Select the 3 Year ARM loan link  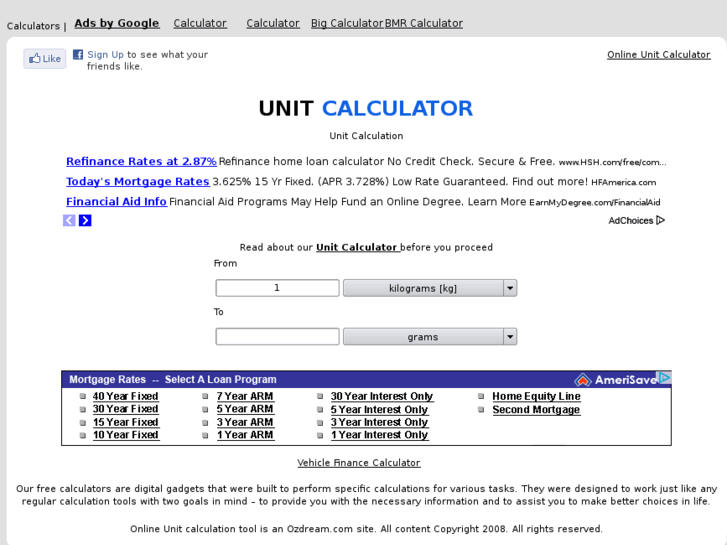pyautogui.click(x=245, y=422)
